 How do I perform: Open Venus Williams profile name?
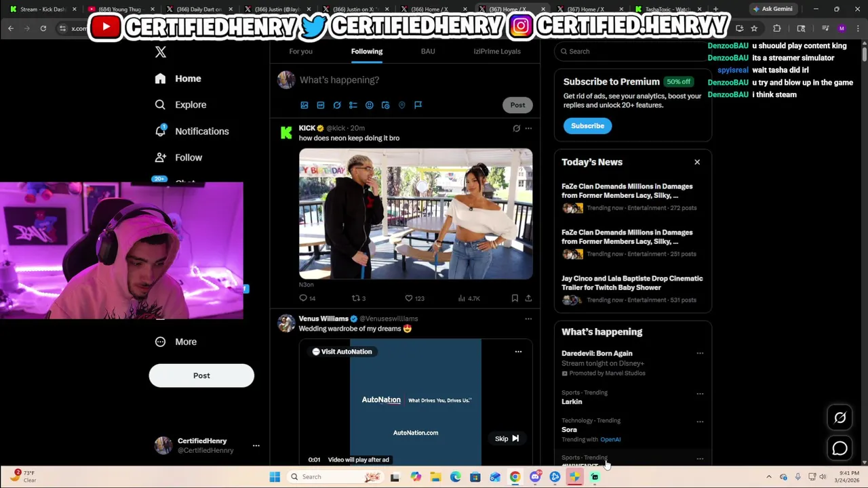point(323,319)
